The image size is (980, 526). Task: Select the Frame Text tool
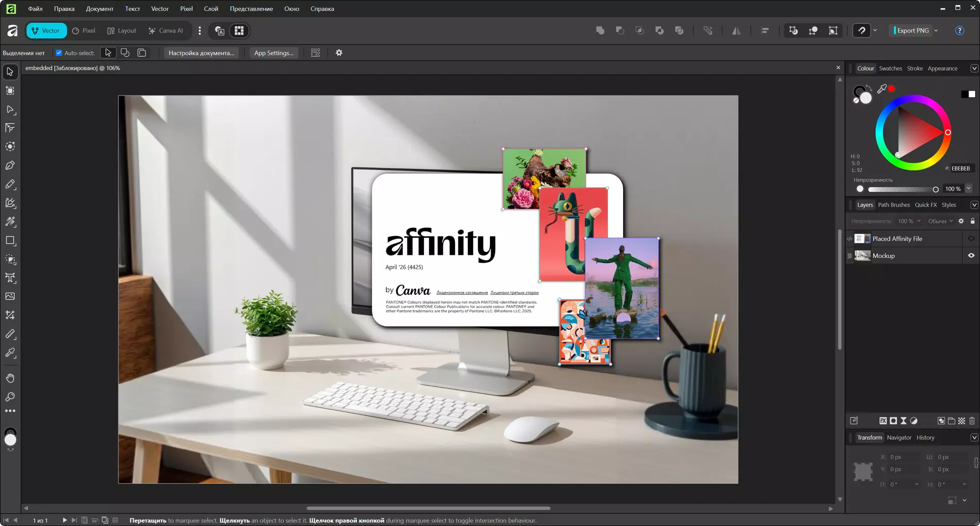[x=10, y=278]
